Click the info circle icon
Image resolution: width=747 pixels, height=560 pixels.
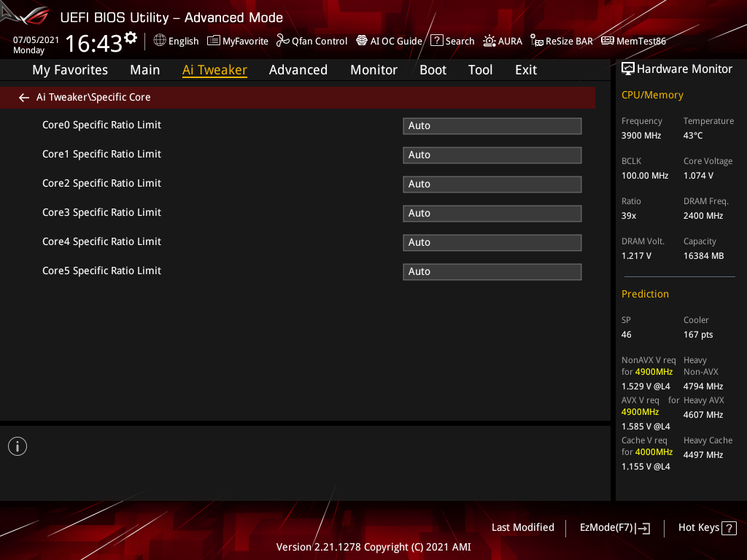pos(18,446)
